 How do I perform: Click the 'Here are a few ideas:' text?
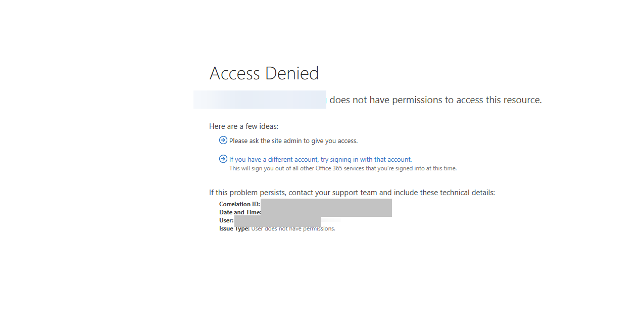(244, 126)
